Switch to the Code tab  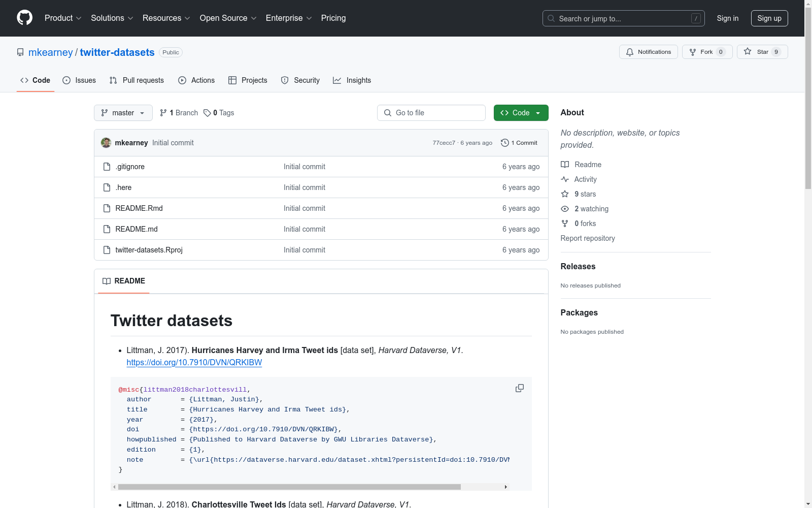(x=36, y=80)
